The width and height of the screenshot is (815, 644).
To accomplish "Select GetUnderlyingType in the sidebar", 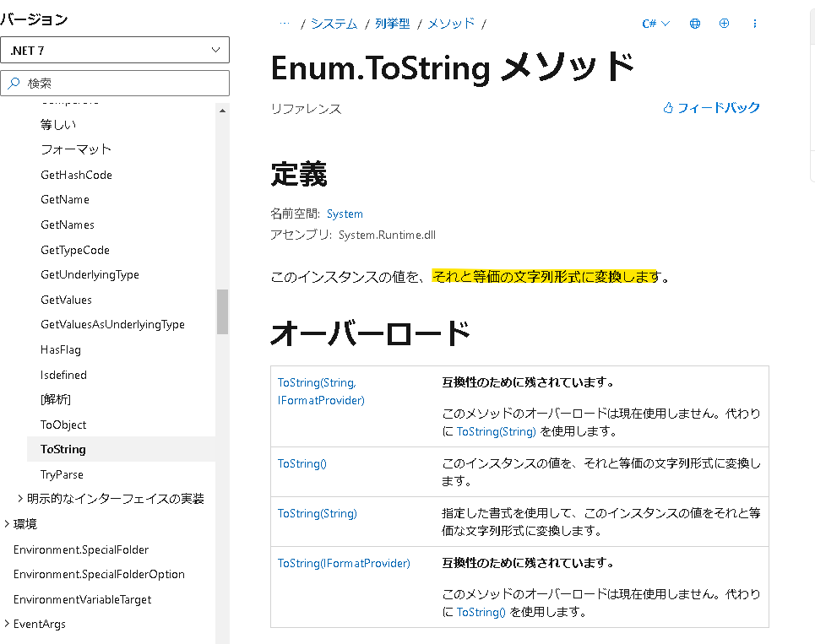I will pos(90,274).
